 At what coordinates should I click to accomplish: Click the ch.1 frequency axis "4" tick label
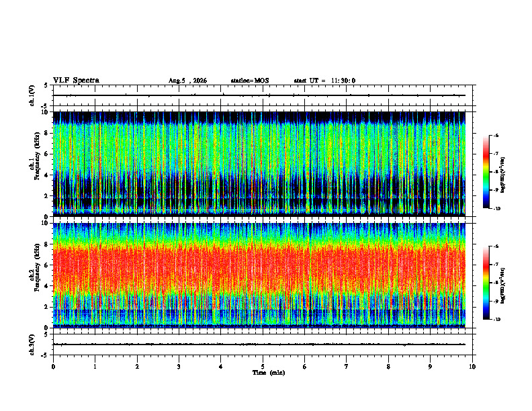point(47,175)
